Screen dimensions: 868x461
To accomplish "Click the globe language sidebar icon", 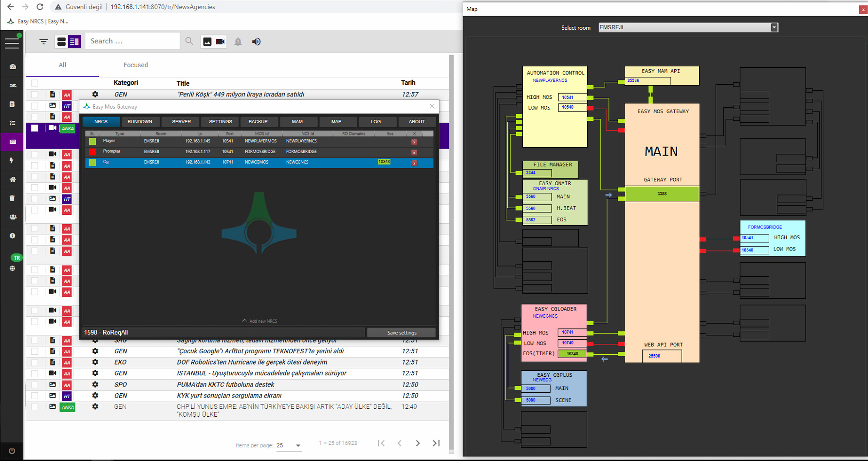I will (x=12, y=269).
